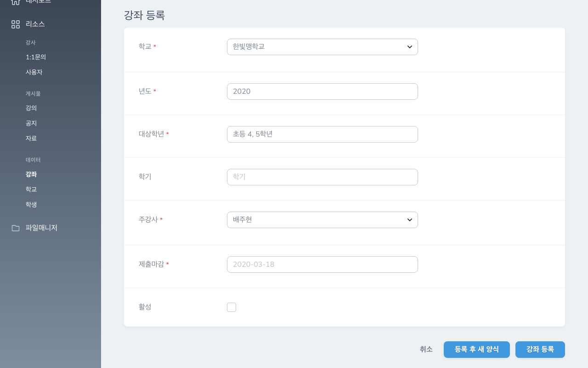Focus the empty 학기 semester field

pyautogui.click(x=322, y=177)
